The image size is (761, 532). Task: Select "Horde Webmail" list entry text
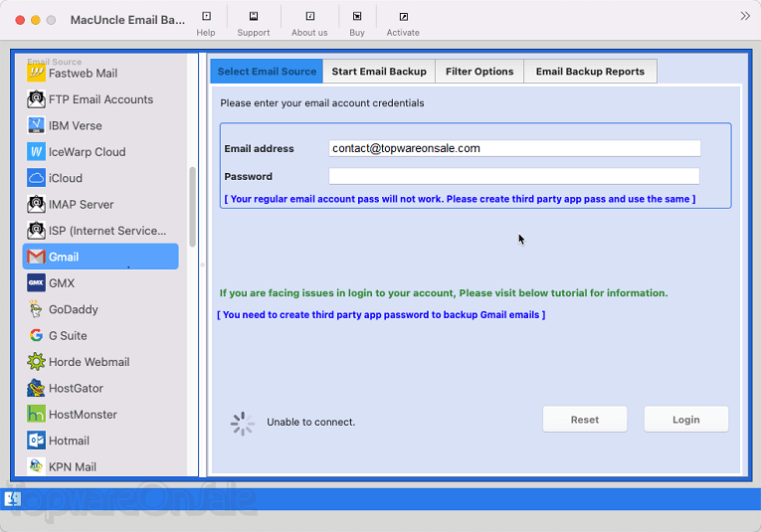(90, 362)
